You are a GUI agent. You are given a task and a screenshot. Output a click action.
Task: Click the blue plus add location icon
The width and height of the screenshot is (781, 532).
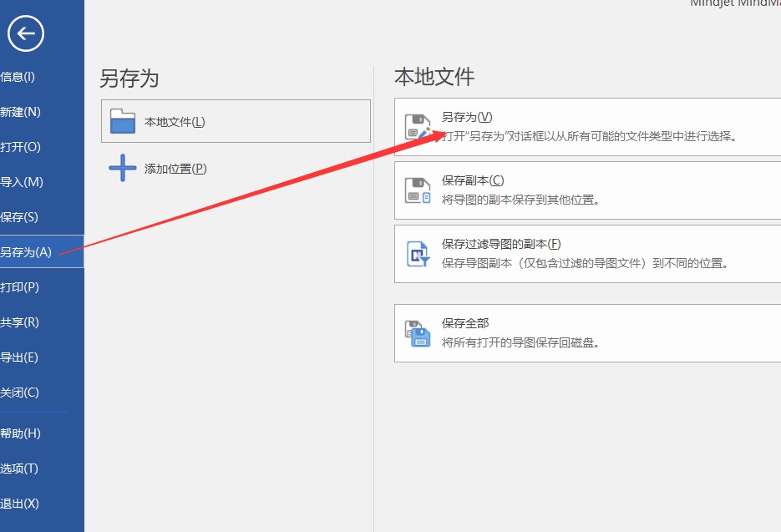pyautogui.click(x=123, y=169)
